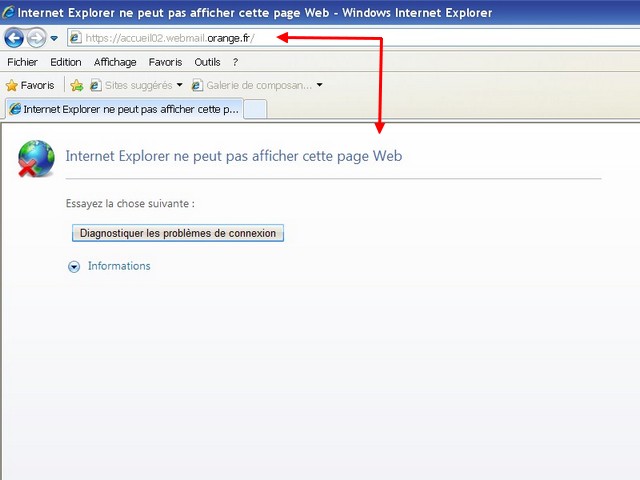Click the Galerie de composan... page icon
This screenshot has height=480, width=640.
point(197,85)
